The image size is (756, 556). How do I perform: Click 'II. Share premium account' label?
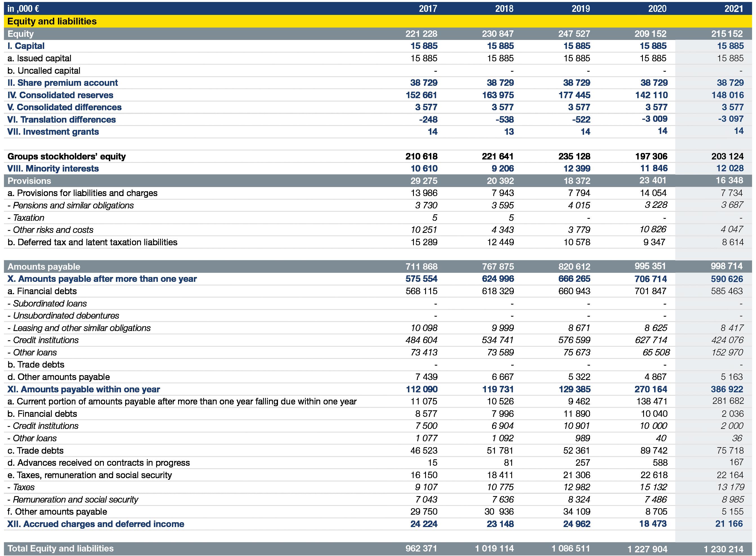coord(63,83)
